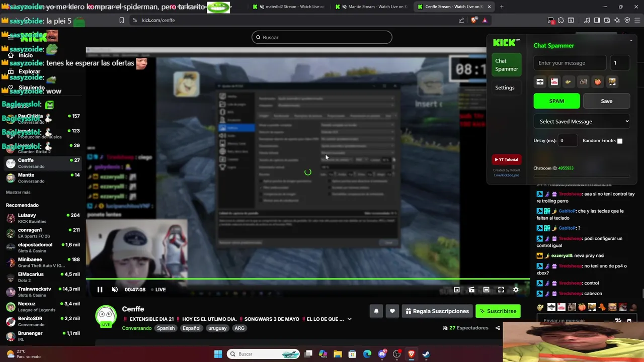Click the Kick Buscar search field
The image size is (644, 362).
pos(322,37)
